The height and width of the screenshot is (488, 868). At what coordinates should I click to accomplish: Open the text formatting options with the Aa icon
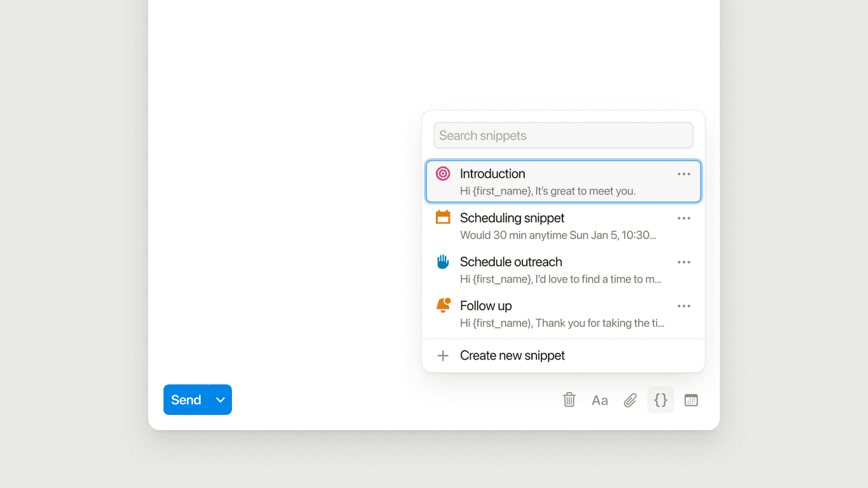point(599,400)
